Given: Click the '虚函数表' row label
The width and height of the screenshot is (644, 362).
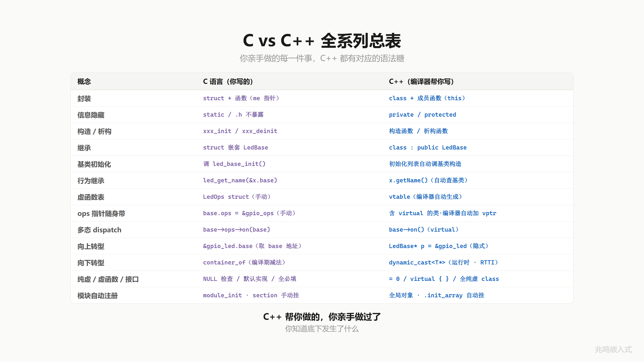Looking at the screenshot, I should [x=91, y=197].
